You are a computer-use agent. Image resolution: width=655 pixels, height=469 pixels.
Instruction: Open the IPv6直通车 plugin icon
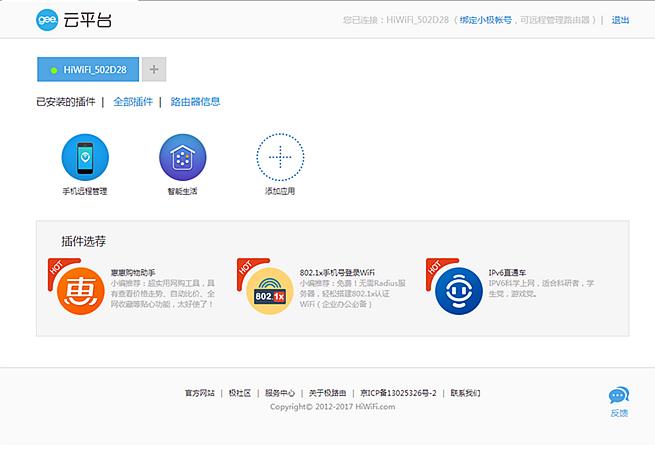coord(459,291)
